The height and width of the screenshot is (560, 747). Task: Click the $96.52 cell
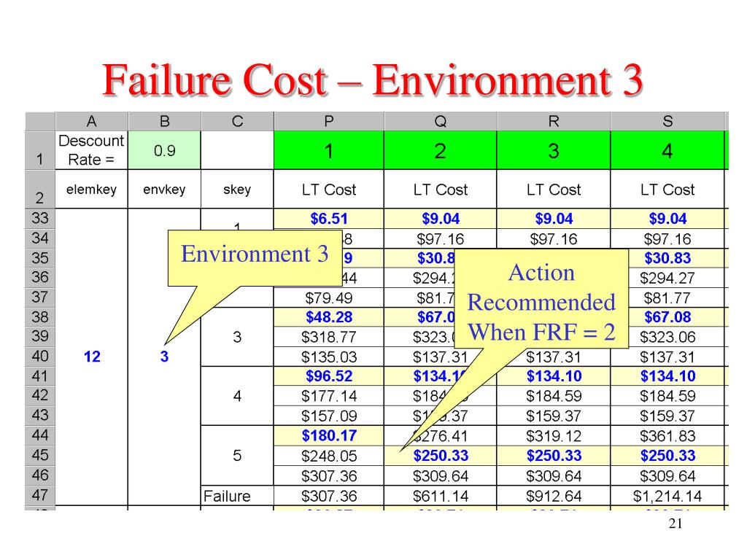(329, 376)
